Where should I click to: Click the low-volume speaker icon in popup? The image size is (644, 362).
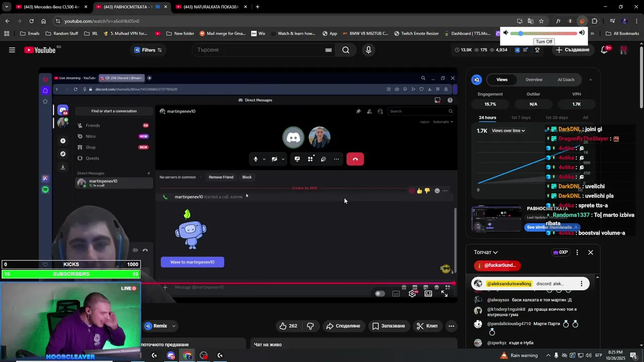pos(506,33)
